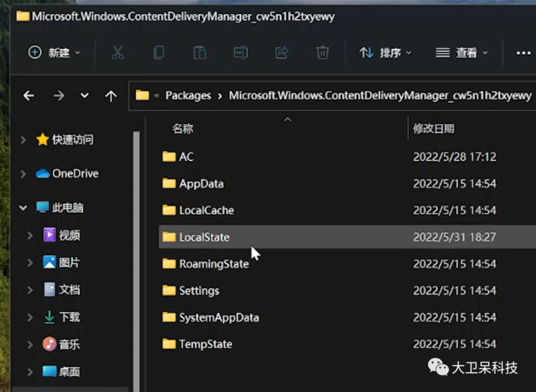The width and height of the screenshot is (536, 392).
Task: Click the Cut scissors icon in toolbar
Action: coord(117,53)
